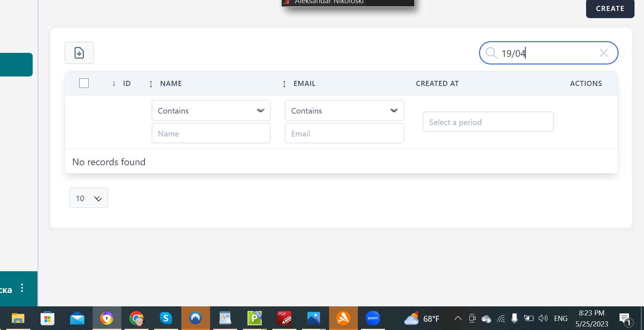Toggle the select-all checkbox in header
This screenshot has width=644, height=330.
pos(84,83)
